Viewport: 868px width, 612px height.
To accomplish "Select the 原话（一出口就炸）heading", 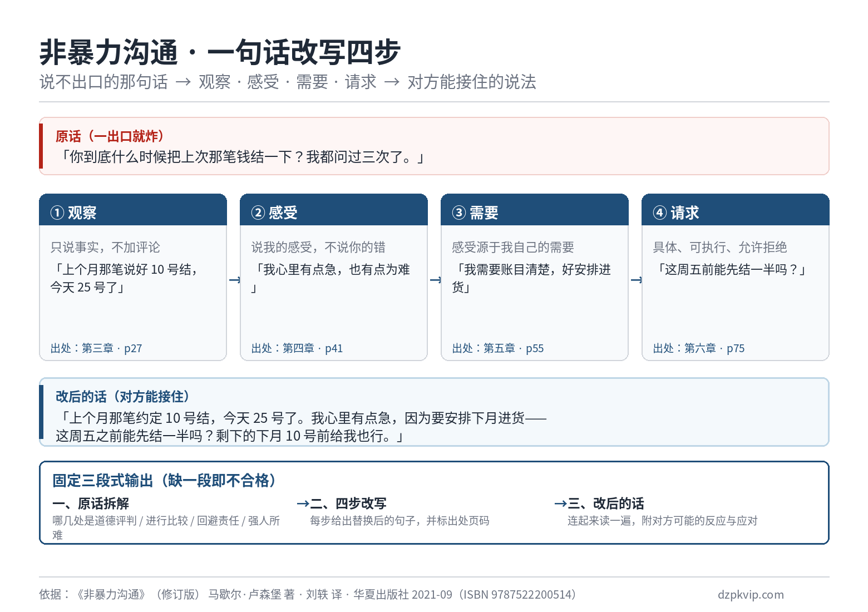I will point(110,136).
